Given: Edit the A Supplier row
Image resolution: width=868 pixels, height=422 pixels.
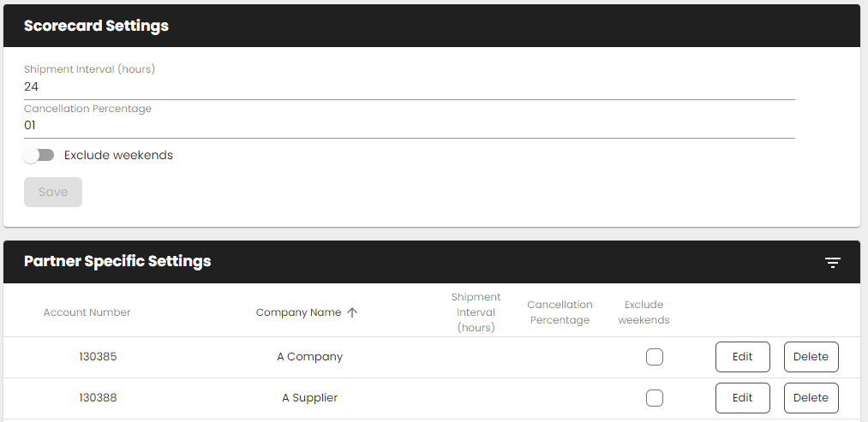Looking at the screenshot, I should (x=742, y=398).
